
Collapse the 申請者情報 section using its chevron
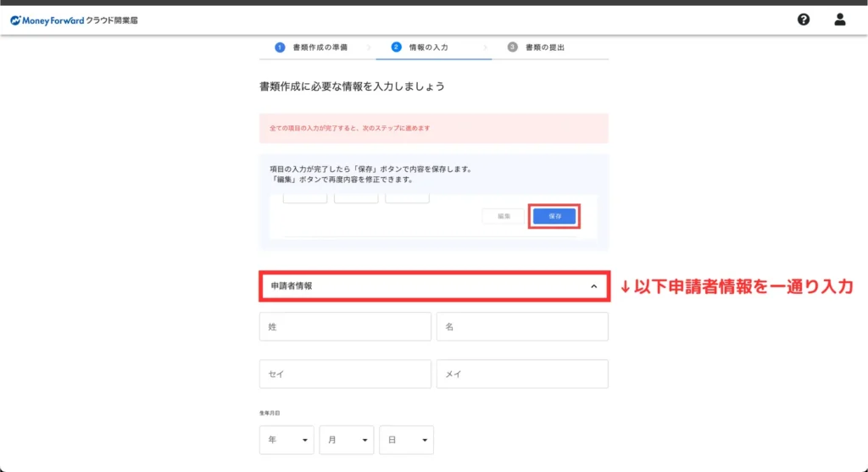tap(593, 286)
